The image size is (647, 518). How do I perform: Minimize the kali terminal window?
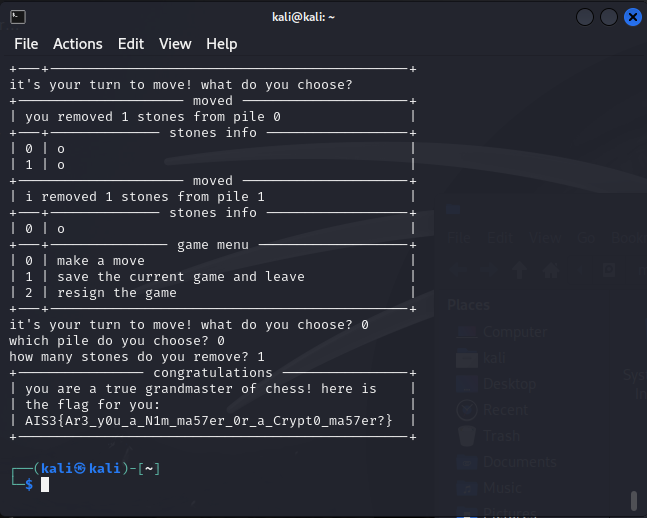click(583, 17)
